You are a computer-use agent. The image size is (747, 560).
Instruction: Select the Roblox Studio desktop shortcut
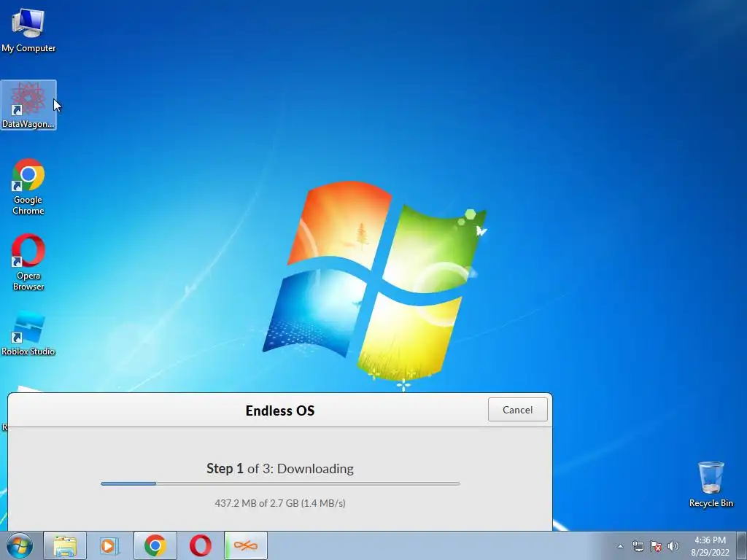28,333
